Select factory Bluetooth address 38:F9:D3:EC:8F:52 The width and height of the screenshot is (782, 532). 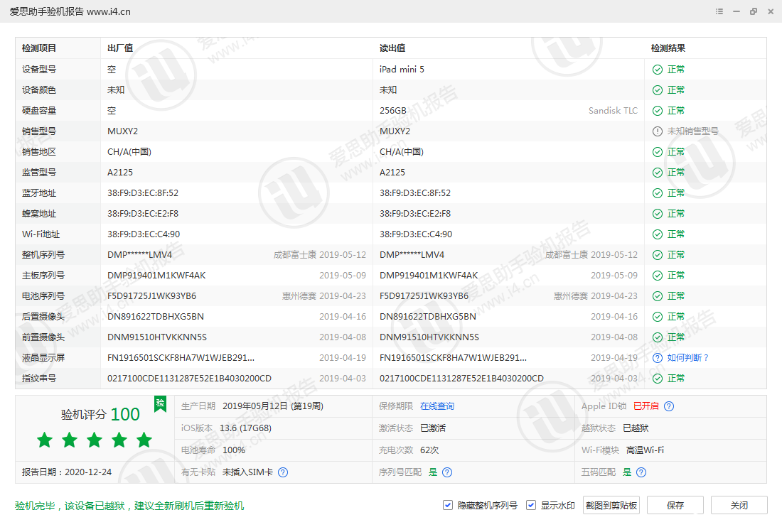(143, 192)
